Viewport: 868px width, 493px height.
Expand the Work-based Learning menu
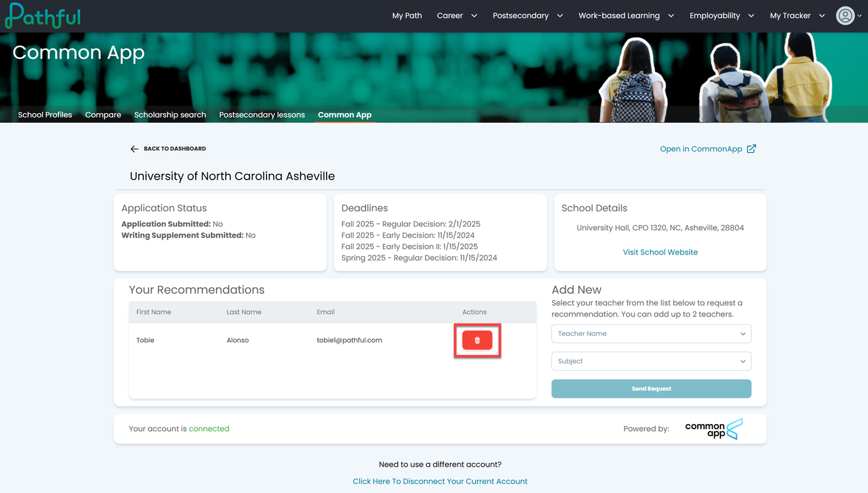click(626, 16)
